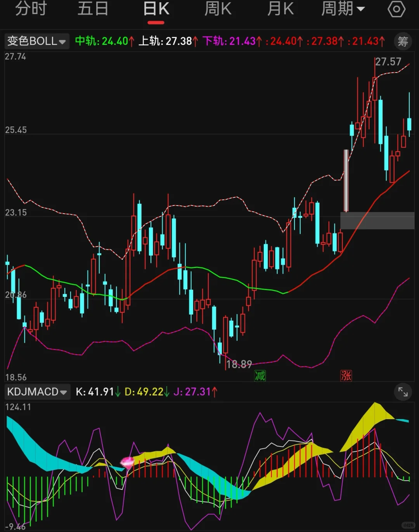
Task: Tap the 23.15 price axis label
Action: [16, 212]
